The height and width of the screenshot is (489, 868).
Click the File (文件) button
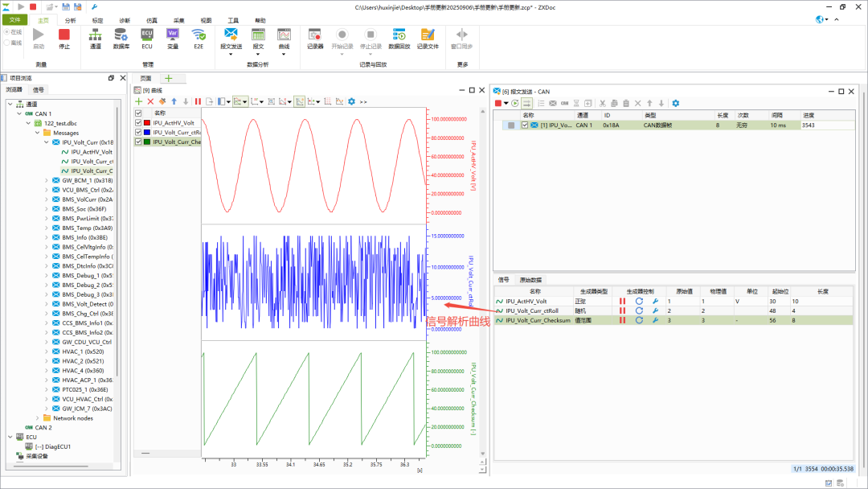14,20
